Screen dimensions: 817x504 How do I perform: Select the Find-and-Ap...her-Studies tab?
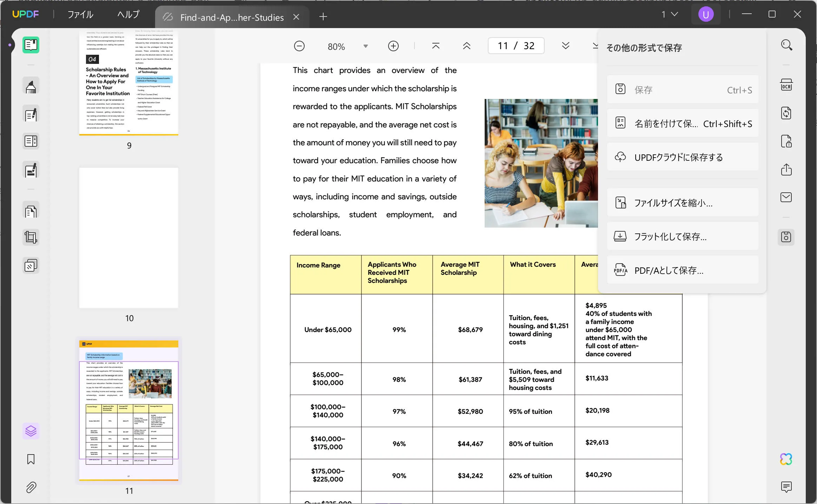pos(232,17)
